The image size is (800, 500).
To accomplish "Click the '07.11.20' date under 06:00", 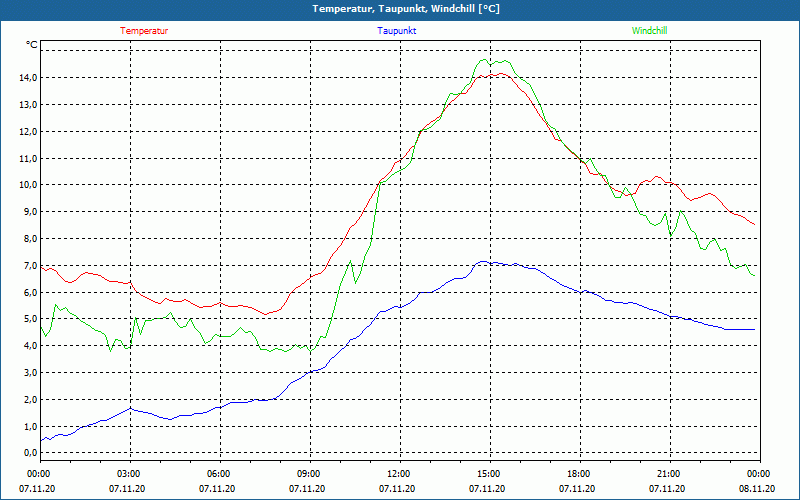I will tap(217, 489).
